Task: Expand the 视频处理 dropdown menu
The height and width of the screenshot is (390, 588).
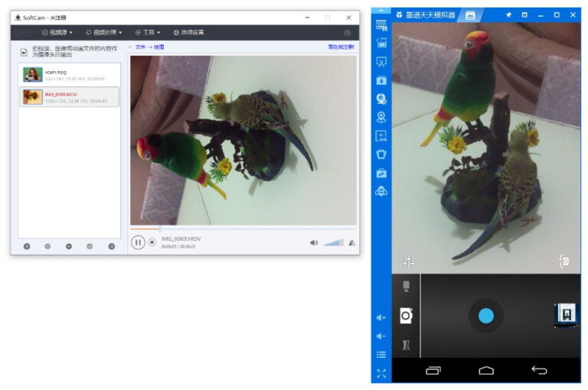Action: (103, 33)
